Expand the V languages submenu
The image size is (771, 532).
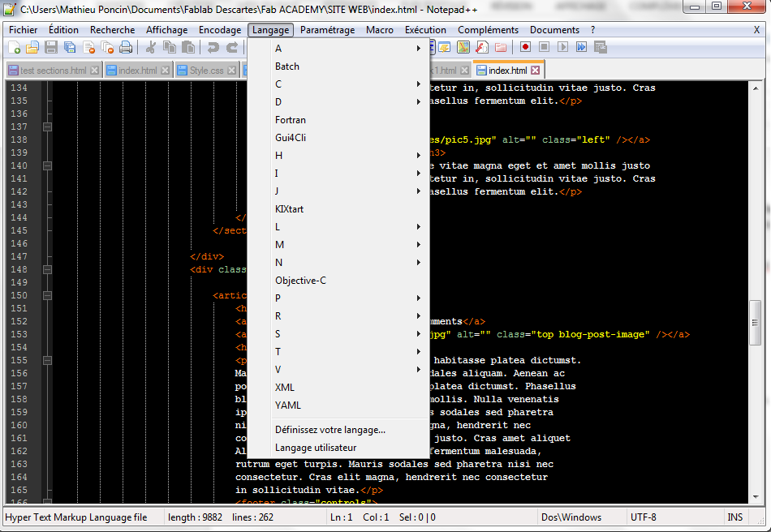coord(338,370)
